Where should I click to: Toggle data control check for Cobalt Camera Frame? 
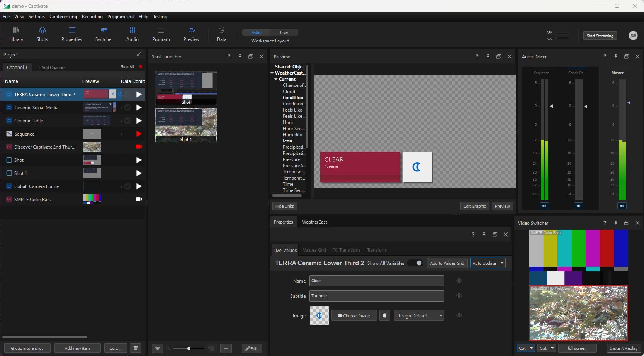coord(127,186)
